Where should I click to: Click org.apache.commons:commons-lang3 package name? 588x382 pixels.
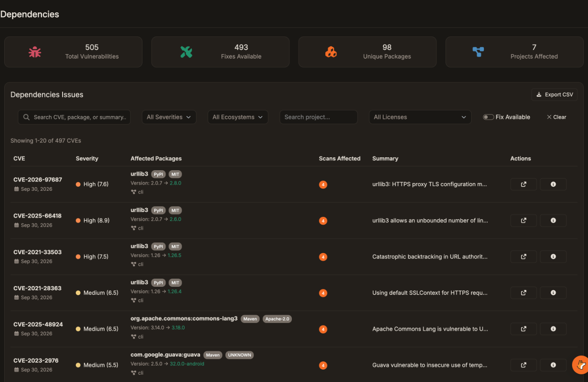pyautogui.click(x=184, y=319)
